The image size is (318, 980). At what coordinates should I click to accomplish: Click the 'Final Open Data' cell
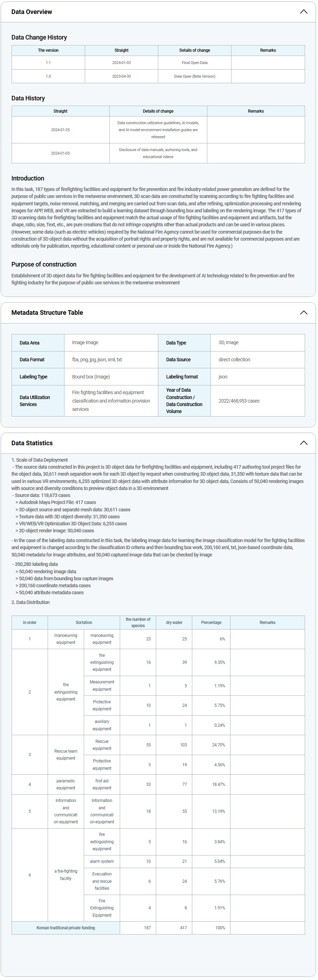(x=195, y=63)
